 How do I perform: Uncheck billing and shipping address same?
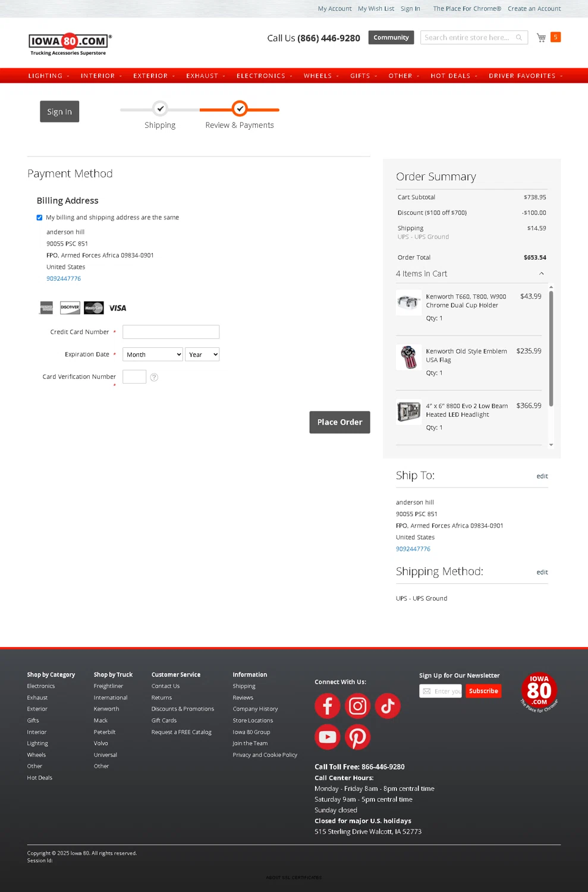tap(39, 218)
